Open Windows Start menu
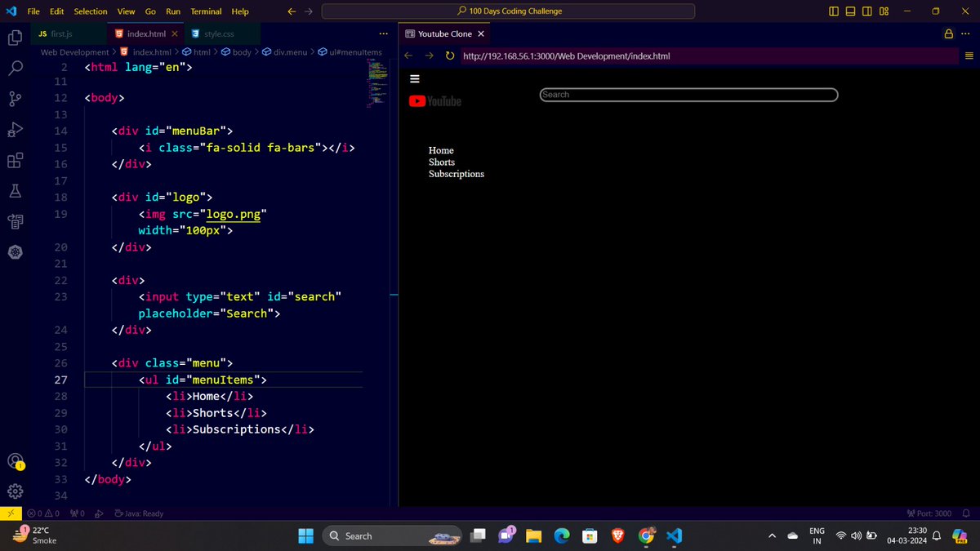The image size is (980, 551). pyautogui.click(x=305, y=535)
